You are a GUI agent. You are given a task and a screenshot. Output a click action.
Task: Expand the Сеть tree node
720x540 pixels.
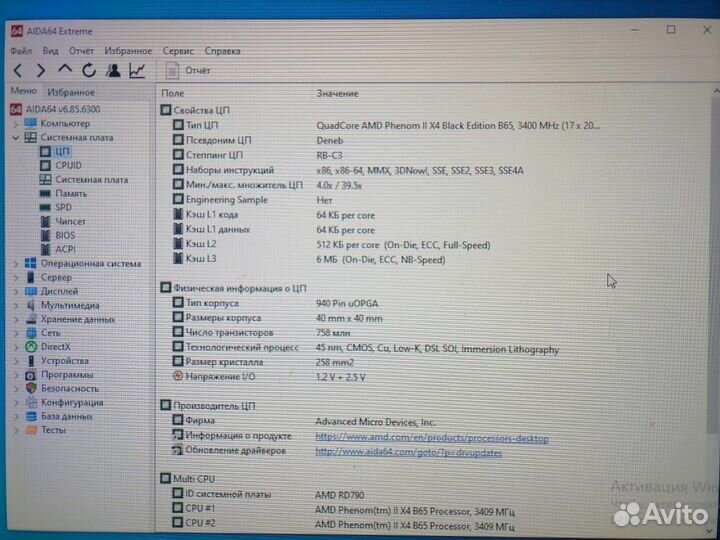[16, 333]
